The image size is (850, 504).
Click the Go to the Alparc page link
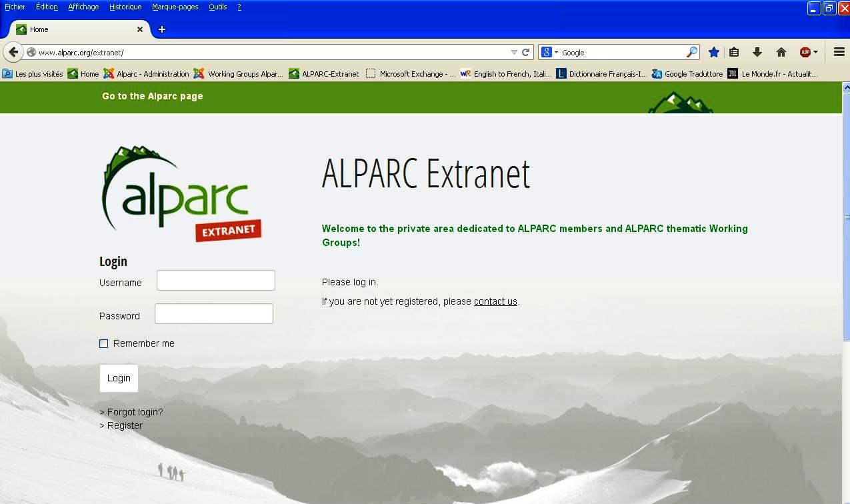[153, 96]
